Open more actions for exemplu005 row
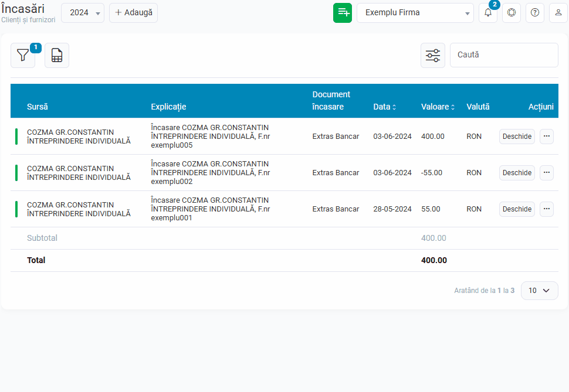This screenshot has width=569, height=392. 547,137
